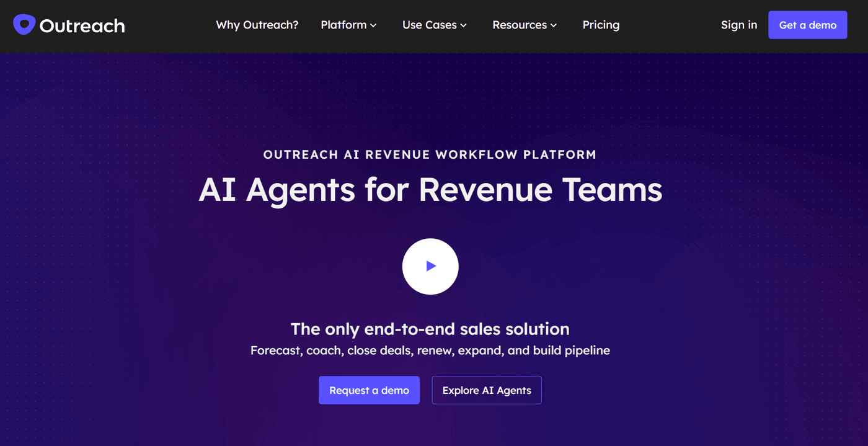Select the Outreach AI Revenue Workflow Platform text
The width and height of the screenshot is (868, 446).
point(430,154)
